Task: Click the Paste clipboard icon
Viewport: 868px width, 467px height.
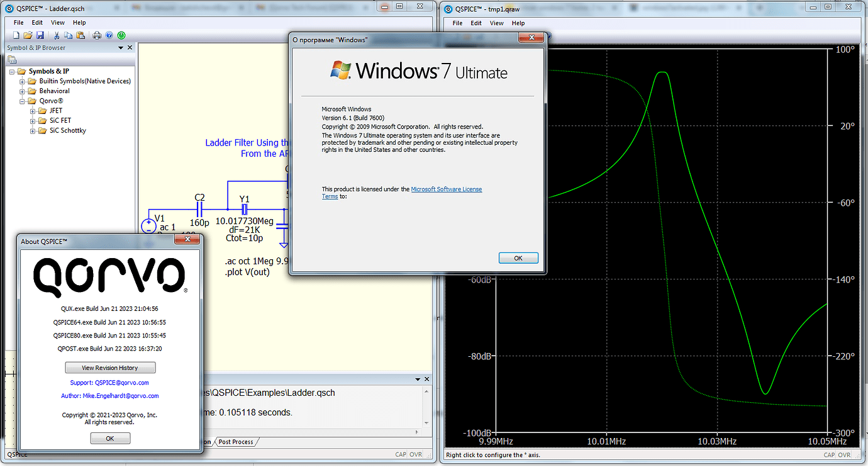Action: (80, 35)
